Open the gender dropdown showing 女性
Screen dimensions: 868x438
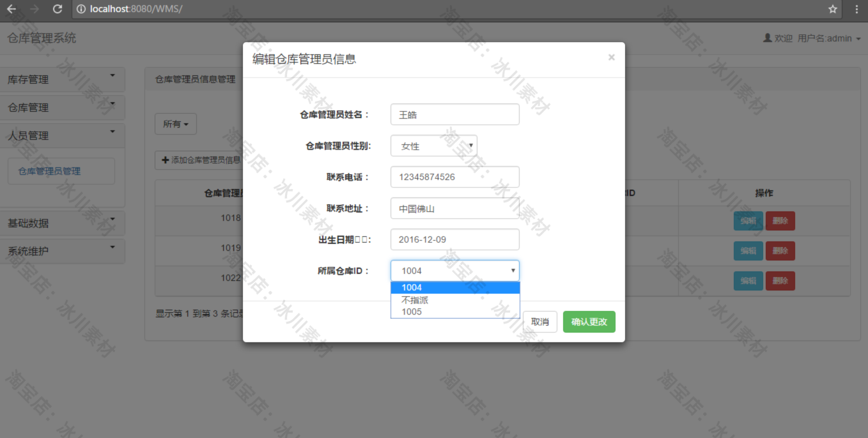[x=434, y=146]
